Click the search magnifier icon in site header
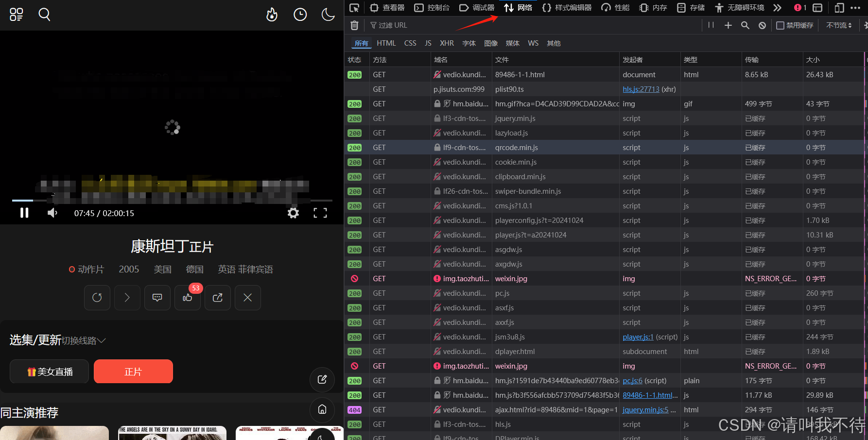This screenshot has height=440, width=868. [44, 15]
